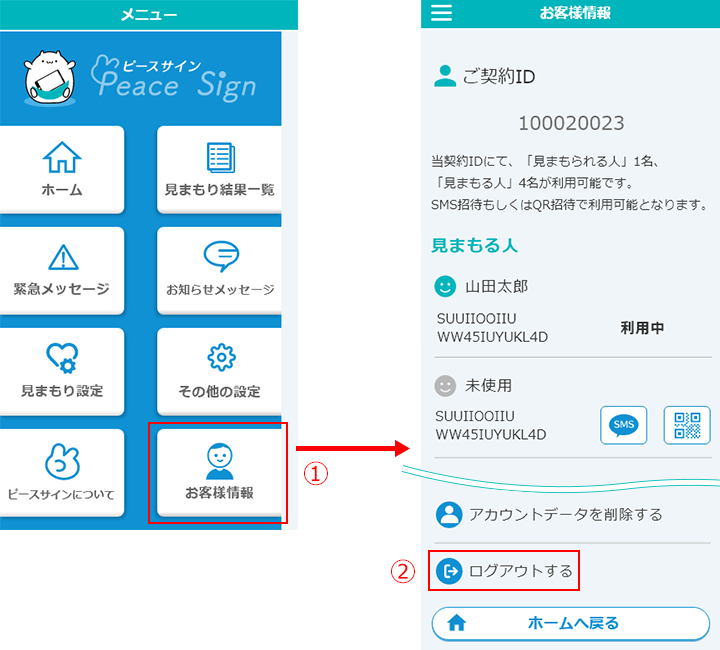
Task: Open ピースサインについて peace hand tile
Action: pos(62,472)
